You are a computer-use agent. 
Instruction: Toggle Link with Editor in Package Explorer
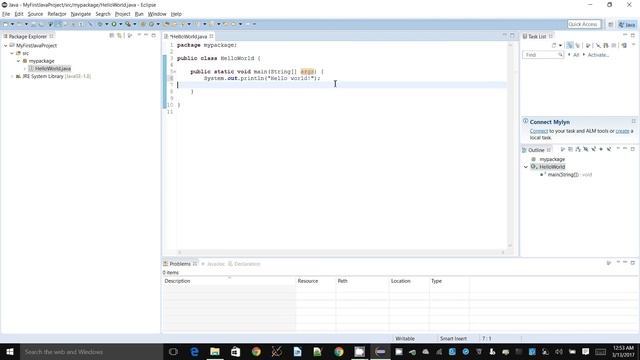coord(119,36)
